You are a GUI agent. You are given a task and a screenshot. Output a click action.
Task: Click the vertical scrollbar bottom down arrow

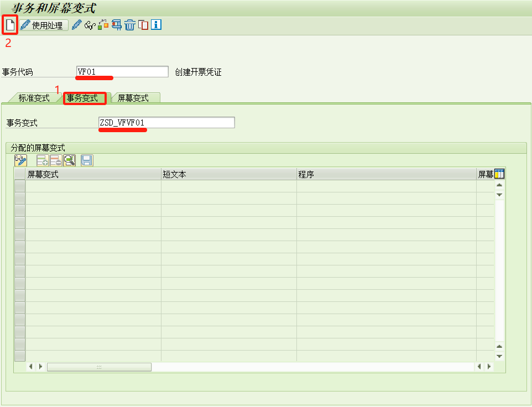pyautogui.click(x=499, y=356)
